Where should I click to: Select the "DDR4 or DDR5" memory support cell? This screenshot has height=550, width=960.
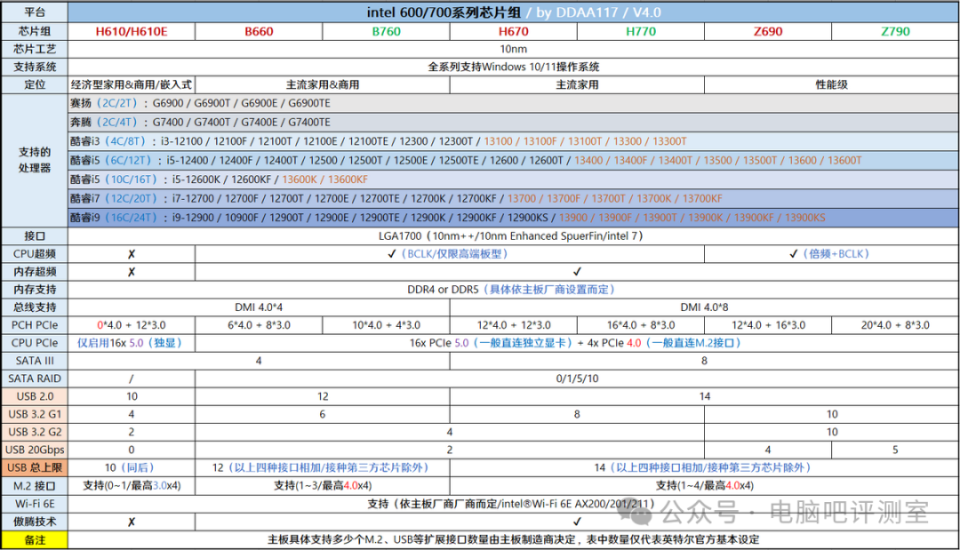[x=513, y=289]
